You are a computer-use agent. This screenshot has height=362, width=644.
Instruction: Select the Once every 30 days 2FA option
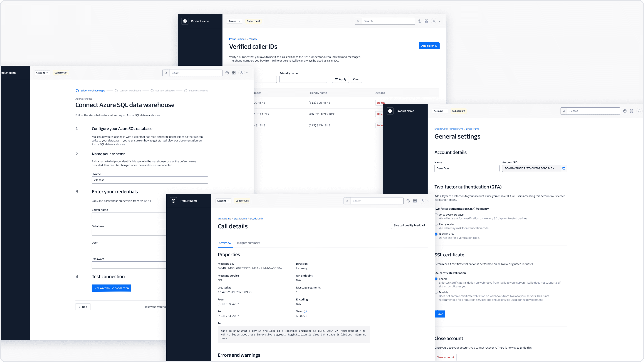point(436,215)
